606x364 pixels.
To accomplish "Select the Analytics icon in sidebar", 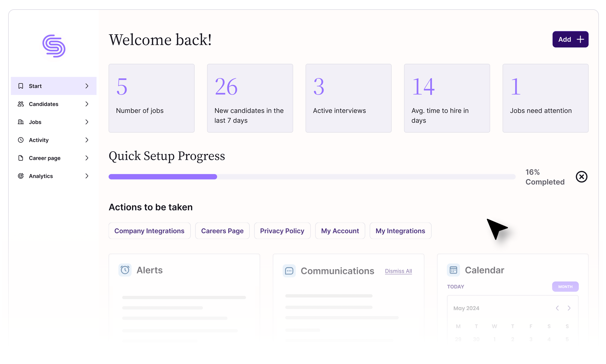I will click(21, 176).
